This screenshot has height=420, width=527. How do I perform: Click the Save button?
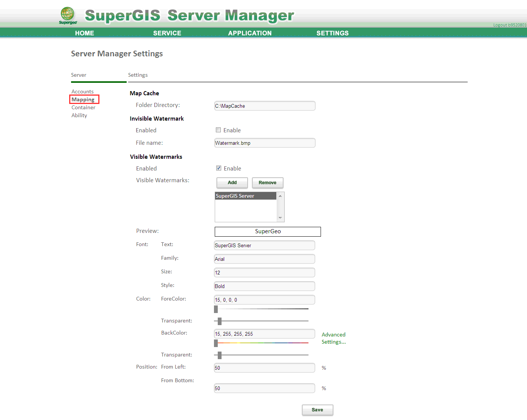[x=318, y=410]
